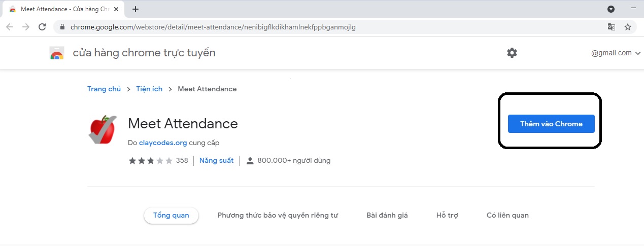Click the 358 ratings count

click(182, 160)
